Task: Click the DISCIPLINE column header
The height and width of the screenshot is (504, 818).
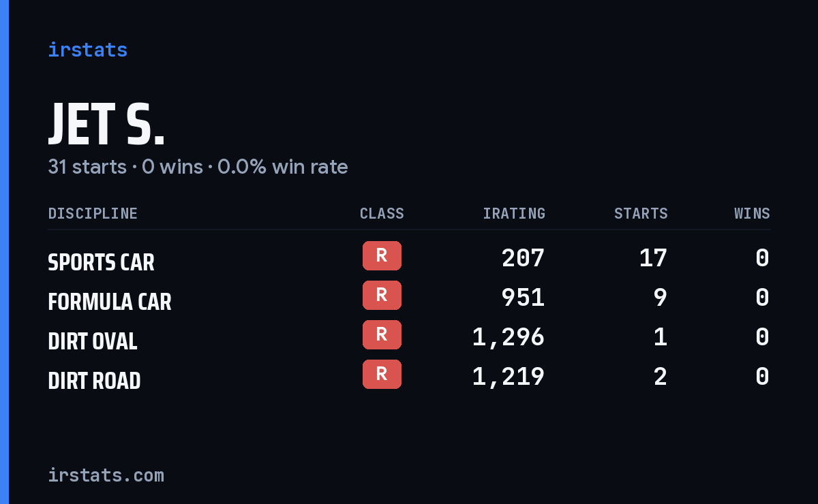Action: point(93,214)
